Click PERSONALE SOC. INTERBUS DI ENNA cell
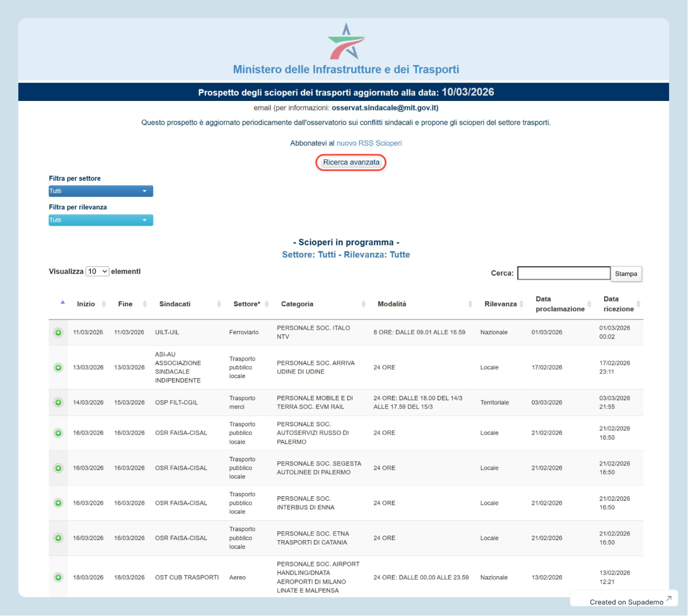 306,503
